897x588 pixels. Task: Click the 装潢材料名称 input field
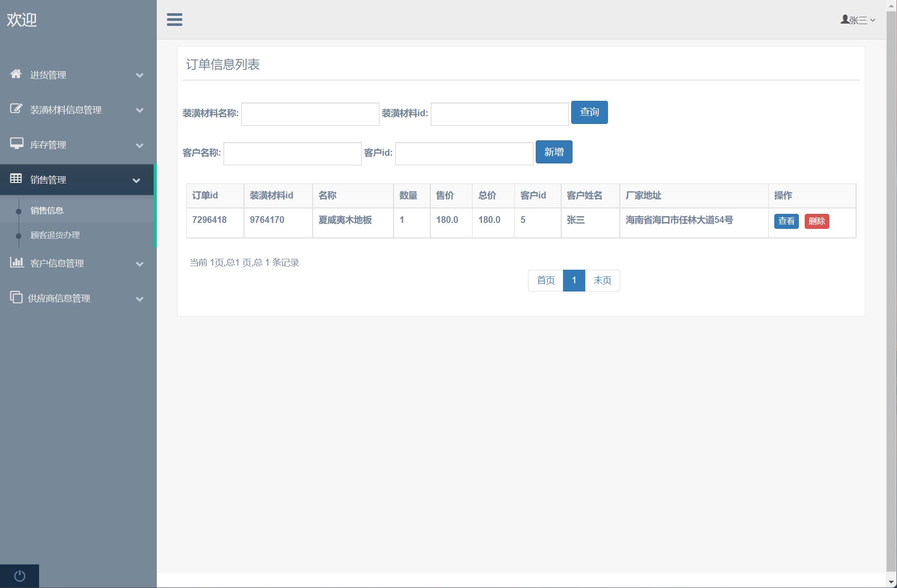[310, 114]
